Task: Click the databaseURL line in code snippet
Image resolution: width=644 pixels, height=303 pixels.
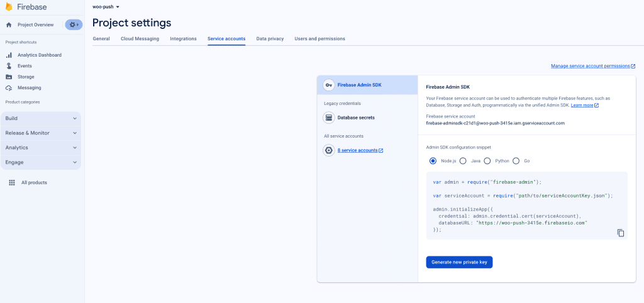Action: click(513, 223)
